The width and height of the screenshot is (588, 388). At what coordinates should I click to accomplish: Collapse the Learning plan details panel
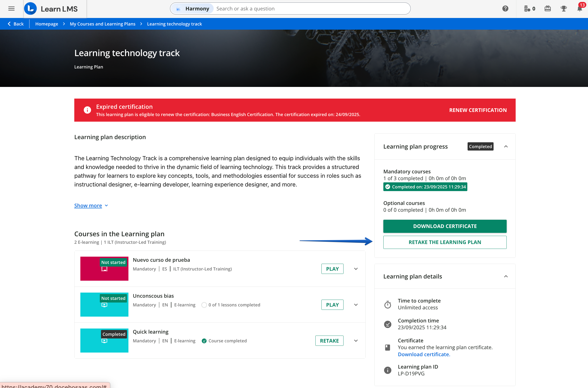[506, 276]
